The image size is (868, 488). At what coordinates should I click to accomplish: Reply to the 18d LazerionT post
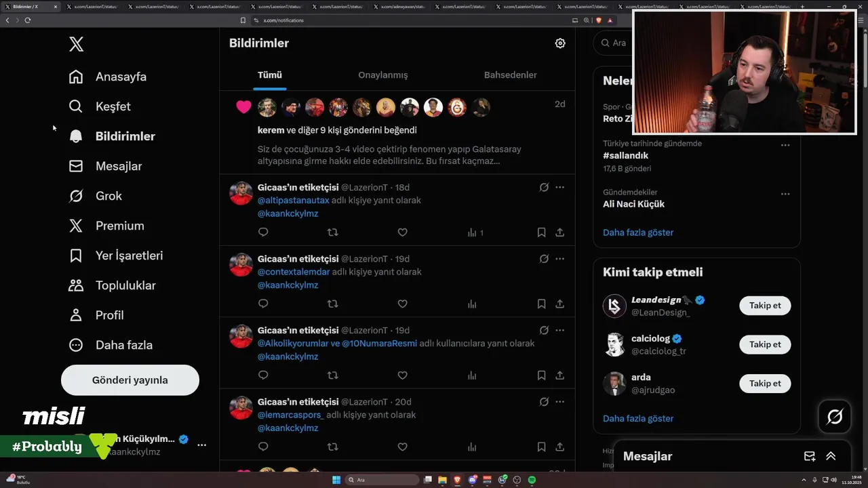[x=263, y=232]
